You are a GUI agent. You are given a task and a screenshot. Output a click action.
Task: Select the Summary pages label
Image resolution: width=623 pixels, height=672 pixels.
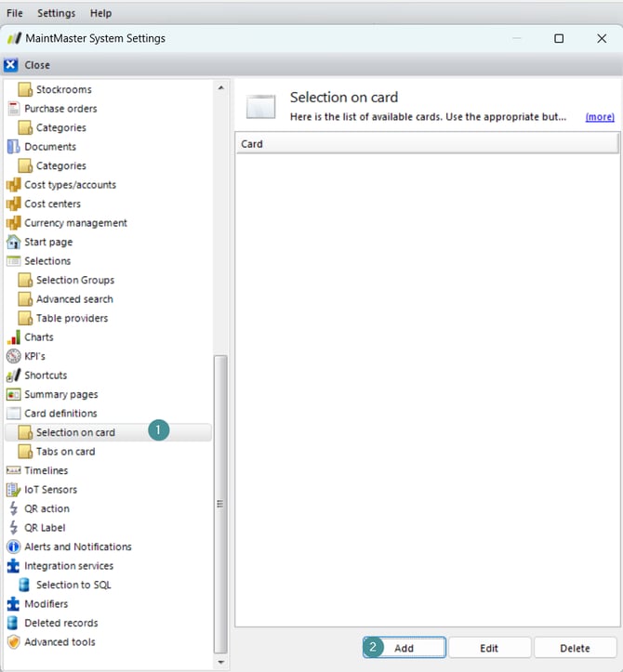tap(61, 394)
